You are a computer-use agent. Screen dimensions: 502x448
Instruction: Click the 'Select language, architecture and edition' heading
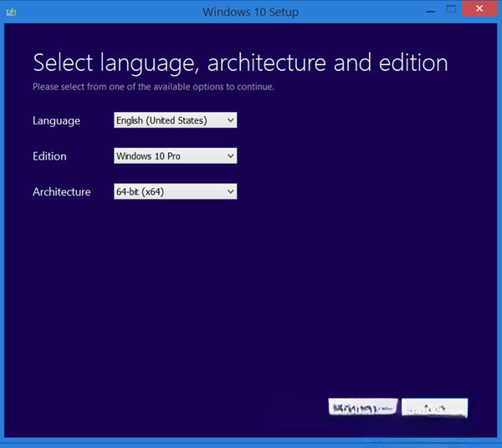pyautogui.click(x=240, y=64)
